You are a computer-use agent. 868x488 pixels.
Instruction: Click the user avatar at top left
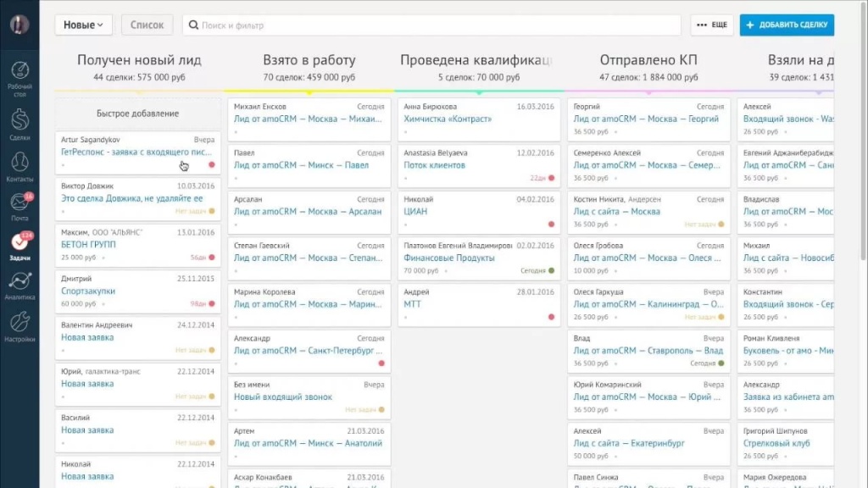(19, 25)
